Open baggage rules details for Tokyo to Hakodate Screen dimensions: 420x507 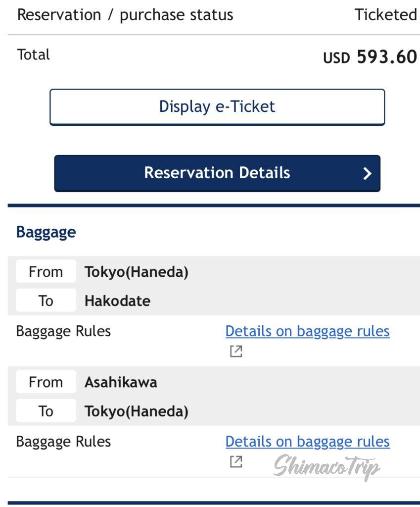[x=307, y=331]
